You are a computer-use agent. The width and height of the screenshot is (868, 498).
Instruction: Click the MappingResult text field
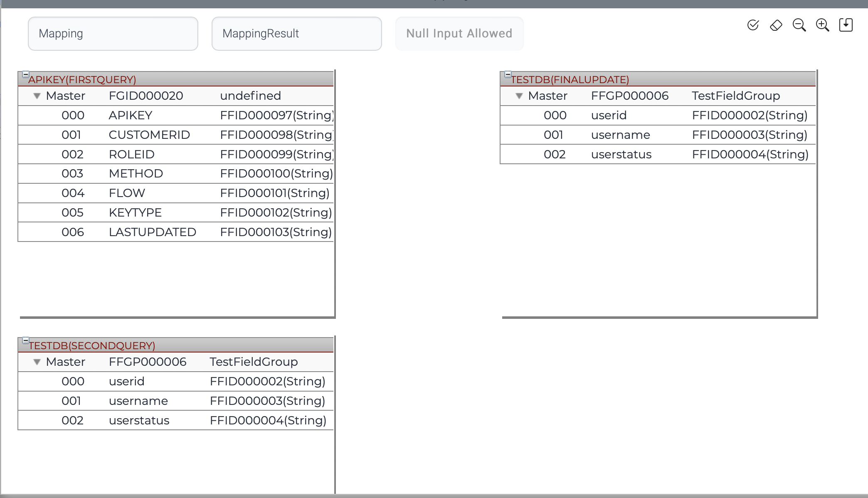click(296, 34)
